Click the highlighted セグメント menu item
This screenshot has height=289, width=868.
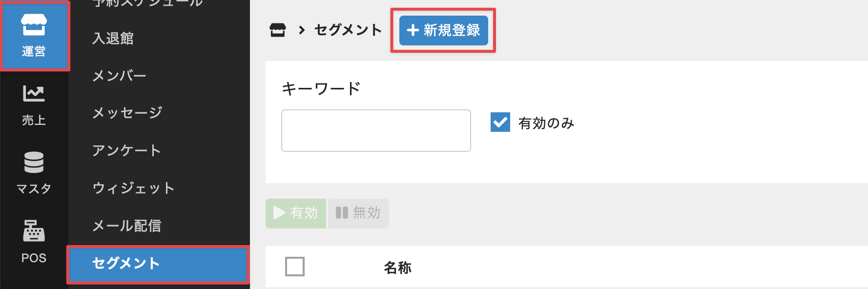125,264
